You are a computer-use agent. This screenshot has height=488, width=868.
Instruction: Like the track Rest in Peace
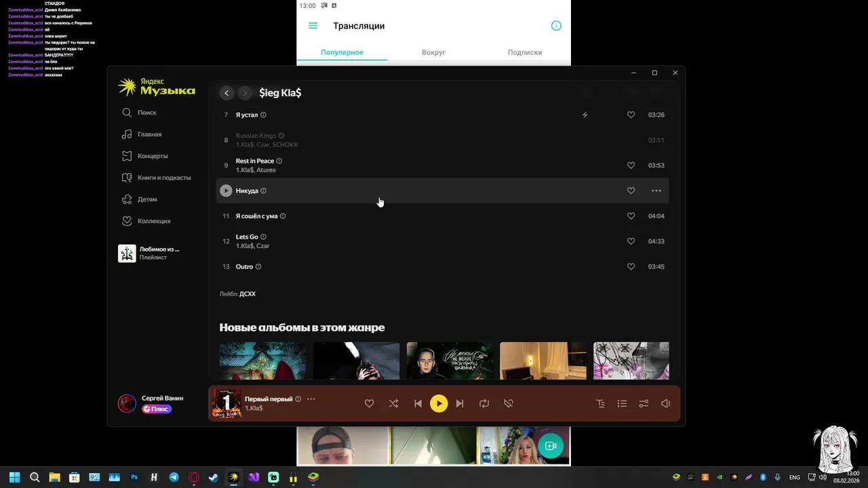(x=631, y=165)
